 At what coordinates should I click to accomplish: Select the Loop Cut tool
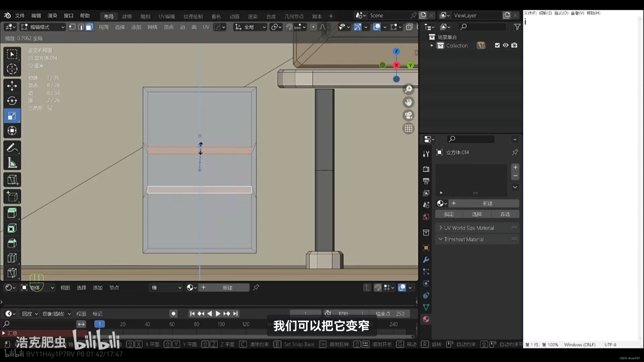click(12, 258)
